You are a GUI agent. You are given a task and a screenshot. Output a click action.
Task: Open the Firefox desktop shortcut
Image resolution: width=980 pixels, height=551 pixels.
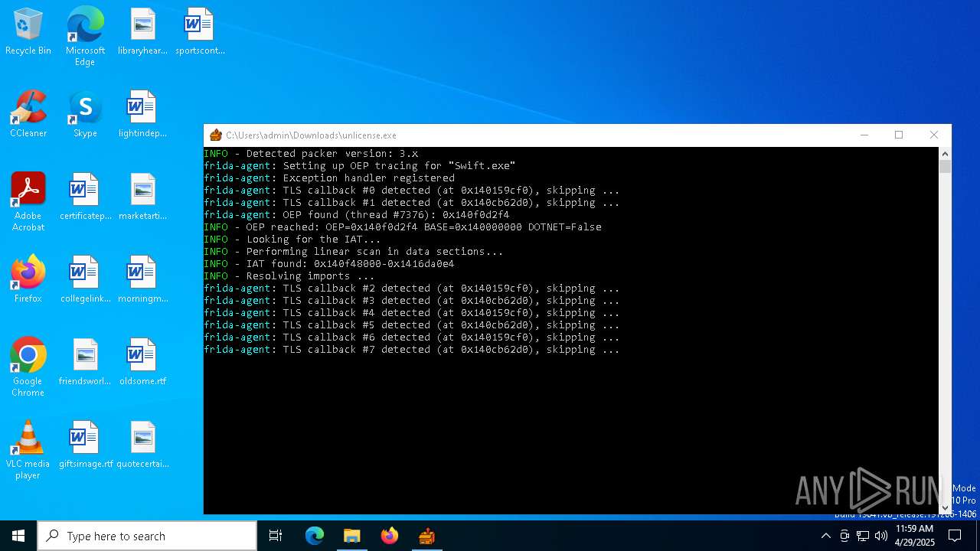(x=28, y=280)
